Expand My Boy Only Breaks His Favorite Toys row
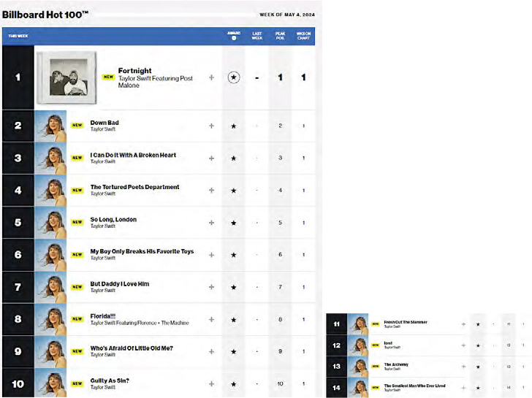Screen dimensions: 532x398 (x=211, y=255)
